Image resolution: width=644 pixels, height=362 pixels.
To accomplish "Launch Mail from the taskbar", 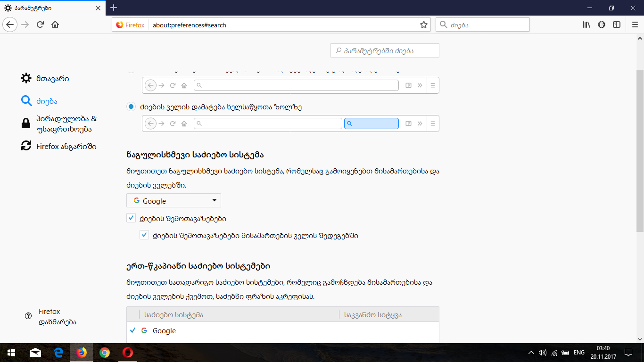I will 35,353.
